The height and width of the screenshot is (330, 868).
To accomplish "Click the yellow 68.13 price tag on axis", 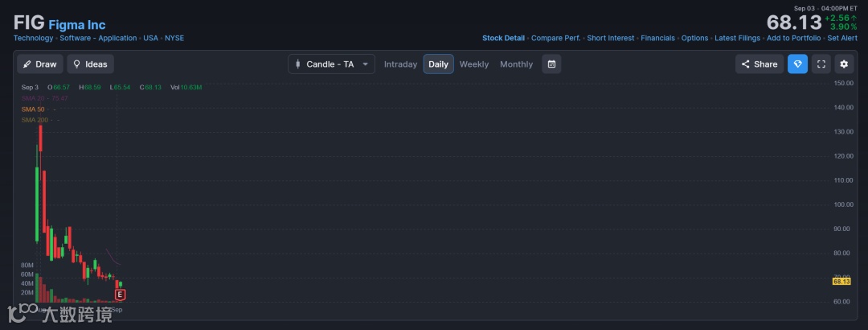I will pyautogui.click(x=841, y=282).
